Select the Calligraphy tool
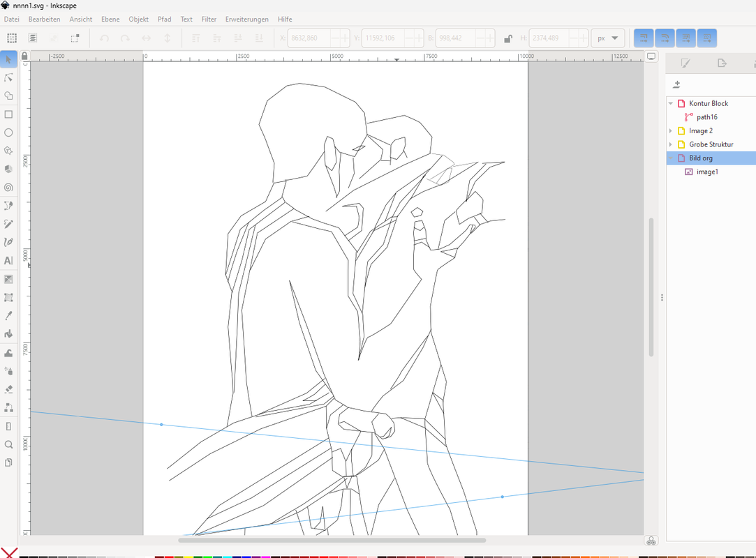 (x=8, y=242)
